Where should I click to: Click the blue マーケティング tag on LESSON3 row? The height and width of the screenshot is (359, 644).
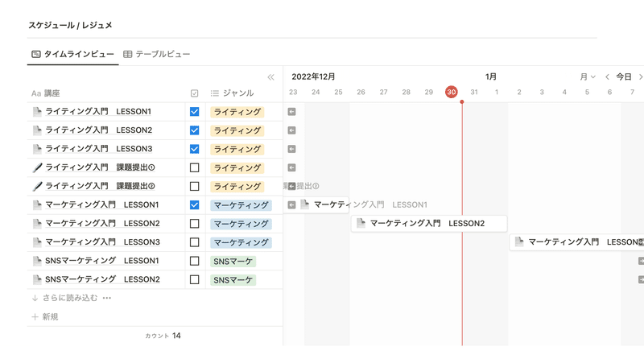[241, 242]
